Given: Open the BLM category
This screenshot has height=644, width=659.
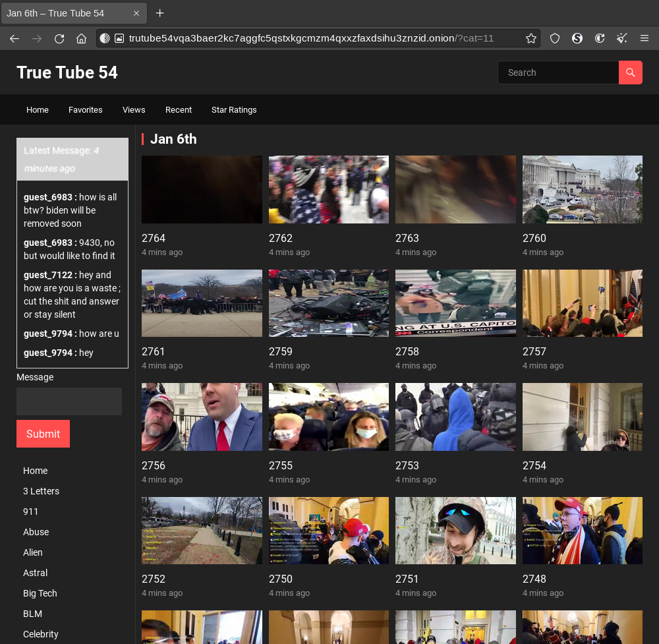Looking at the screenshot, I should 32,614.
